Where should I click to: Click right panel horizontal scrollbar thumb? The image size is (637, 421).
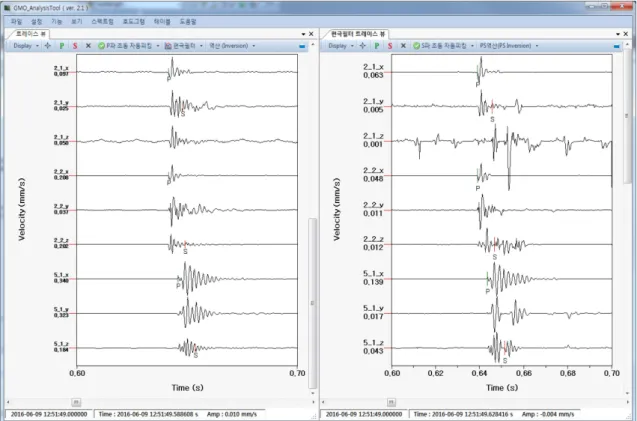391,402
